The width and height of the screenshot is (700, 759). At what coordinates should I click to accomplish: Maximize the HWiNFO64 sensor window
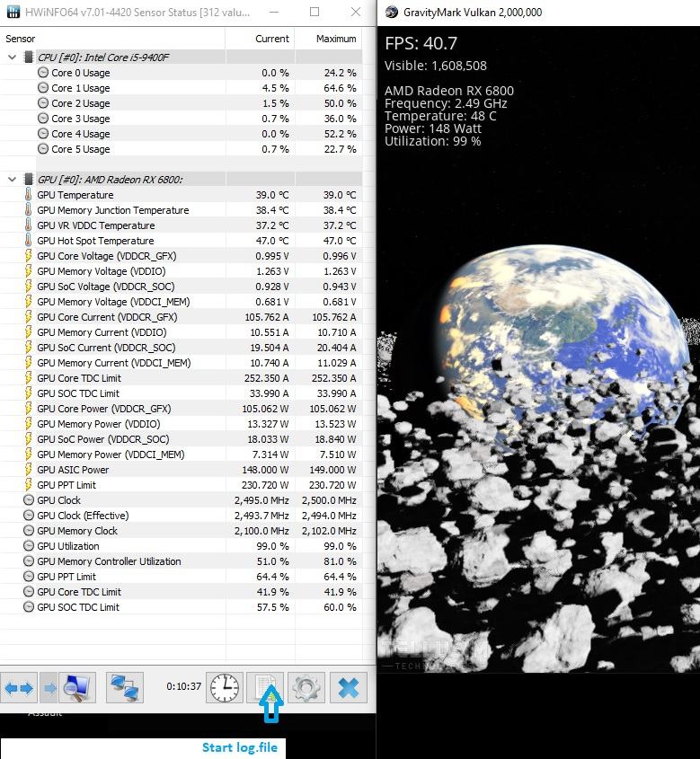315,12
